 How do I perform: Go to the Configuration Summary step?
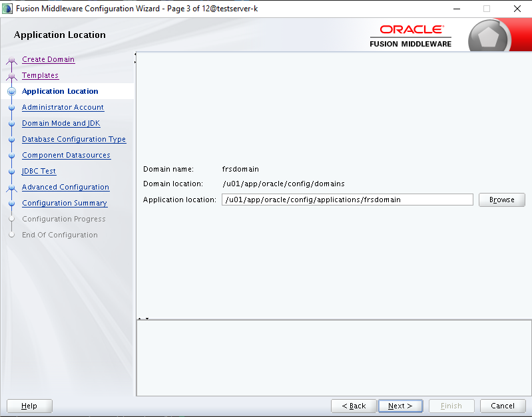(x=65, y=203)
